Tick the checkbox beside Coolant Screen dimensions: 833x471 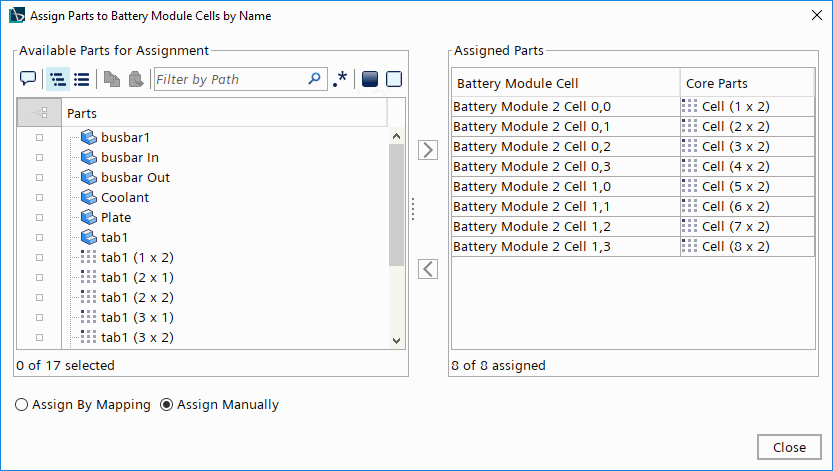tap(40, 197)
